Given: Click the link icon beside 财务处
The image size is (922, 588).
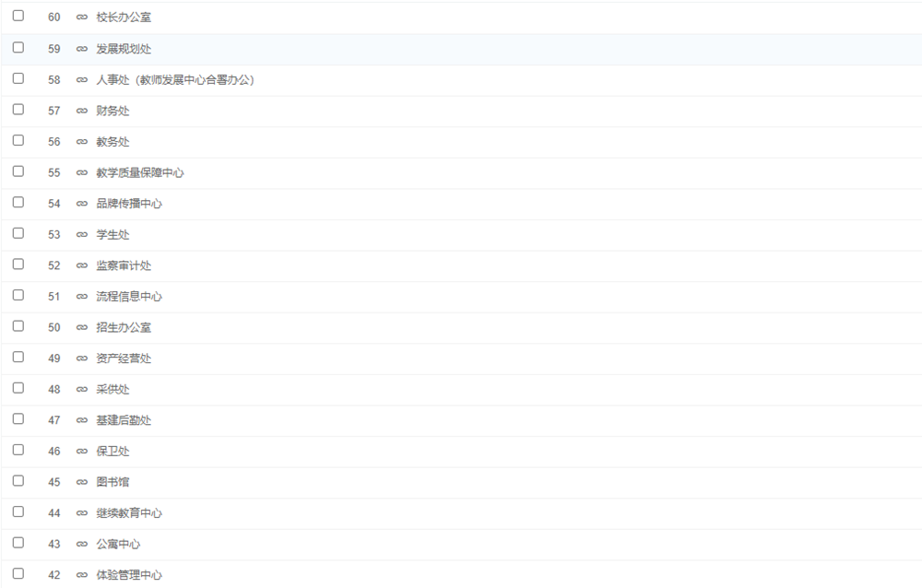Looking at the screenshot, I should [x=82, y=111].
